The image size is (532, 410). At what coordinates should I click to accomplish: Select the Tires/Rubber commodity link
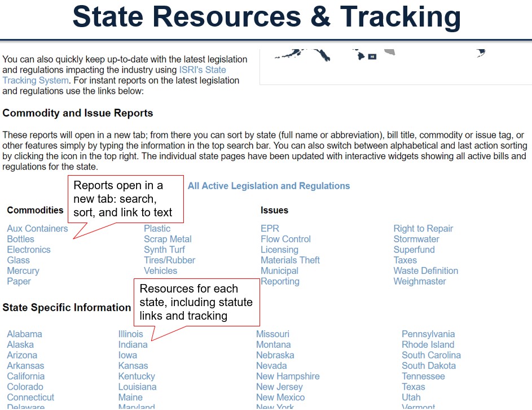pyautogui.click(x=169, y=260)
